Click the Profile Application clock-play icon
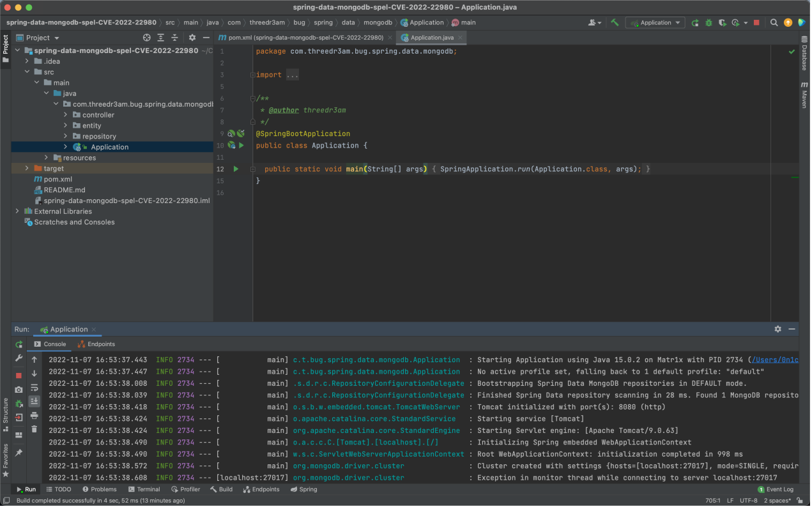 pos(735,22)
